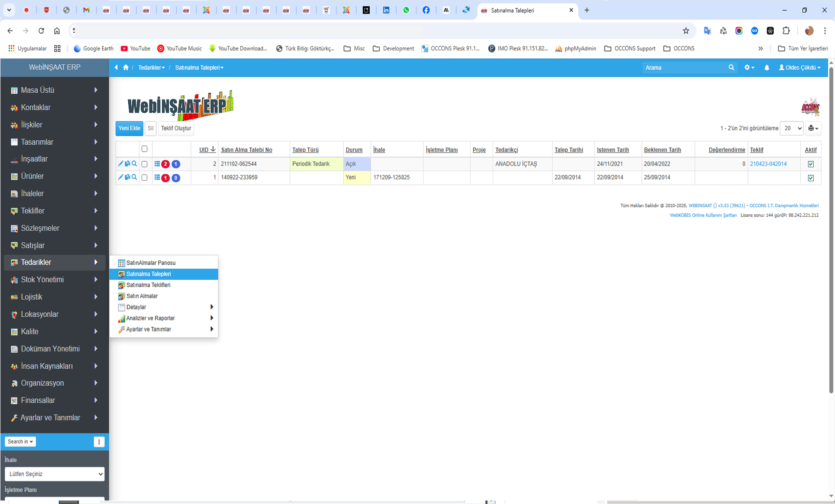Select checkbox for row 140922-233959
The width and height of the screenshot is (835, 504).
coord(144,178)
